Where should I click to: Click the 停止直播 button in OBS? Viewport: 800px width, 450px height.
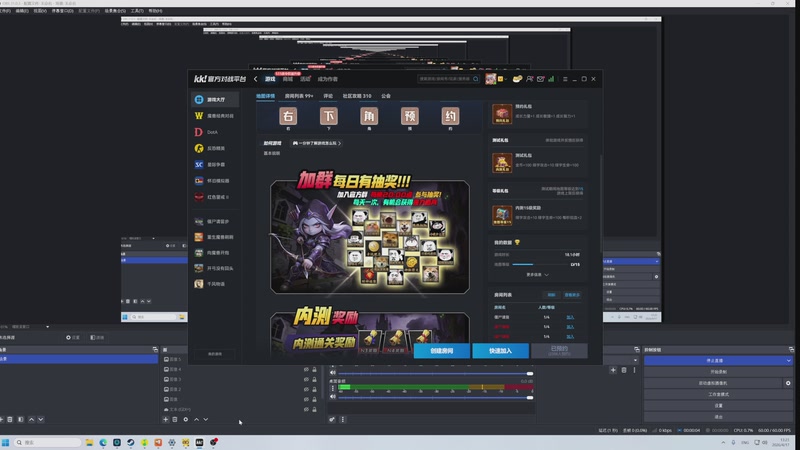[714, 361]
